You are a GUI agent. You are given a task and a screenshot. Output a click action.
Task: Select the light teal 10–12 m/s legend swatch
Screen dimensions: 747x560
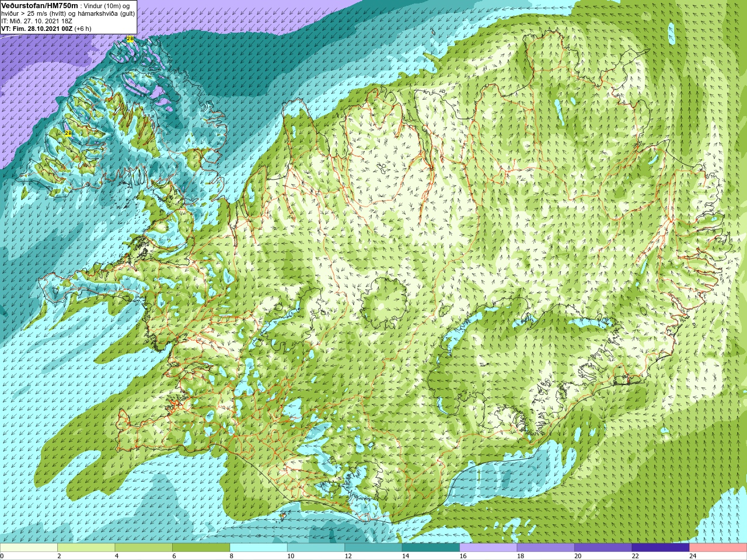(316, 548)
